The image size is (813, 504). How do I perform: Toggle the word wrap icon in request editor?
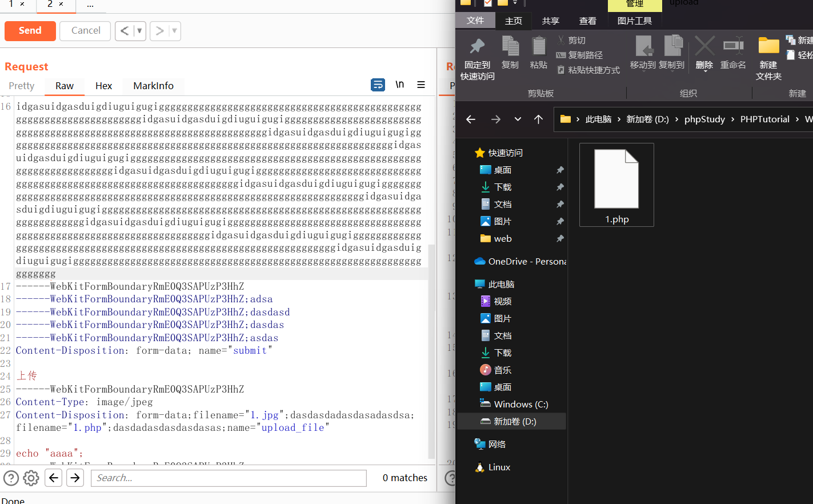click(378, 85)
